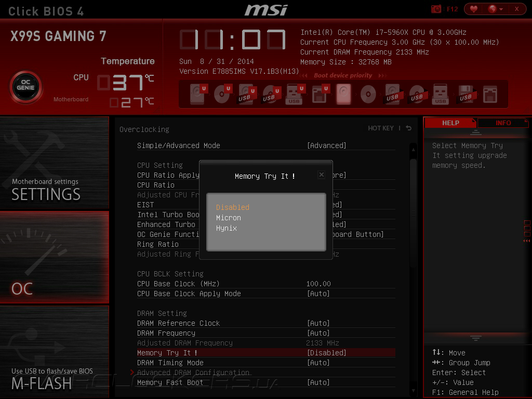
Task: Click the settings list scrollbar thumb
Action: (x=413, y=214)
